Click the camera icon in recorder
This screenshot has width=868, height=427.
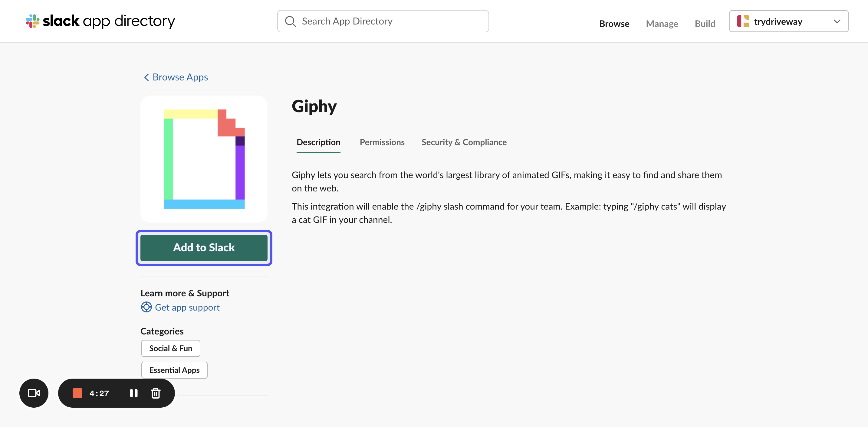[x=34, y=393]
